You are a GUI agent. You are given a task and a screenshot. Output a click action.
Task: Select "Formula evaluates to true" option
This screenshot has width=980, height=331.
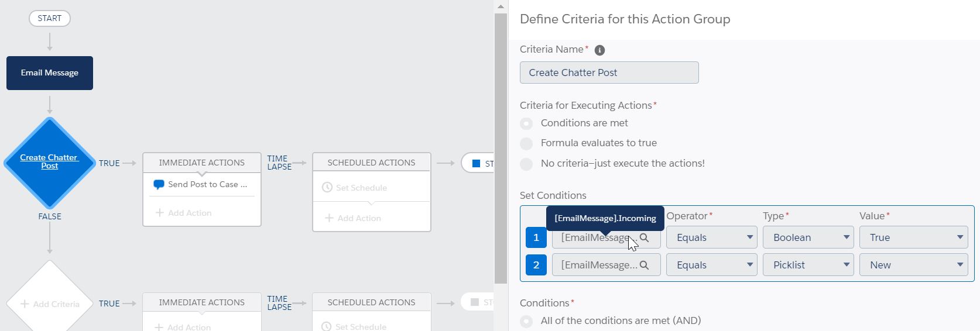pyautogui.click(x=526, y=143)
